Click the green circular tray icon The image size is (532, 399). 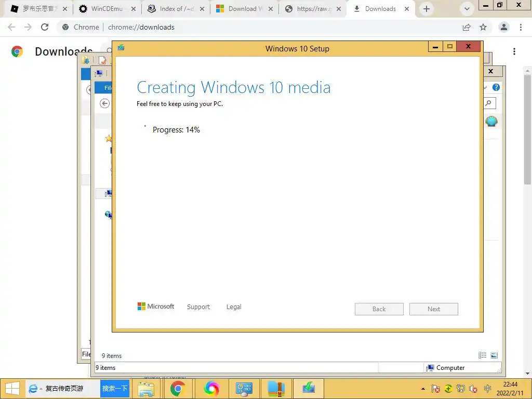(x=448, y=389)
